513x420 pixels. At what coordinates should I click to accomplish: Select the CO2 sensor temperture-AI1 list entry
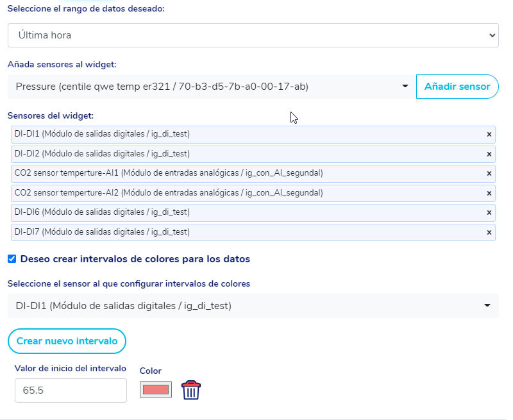pyautogui.click(x=169, y=173)
